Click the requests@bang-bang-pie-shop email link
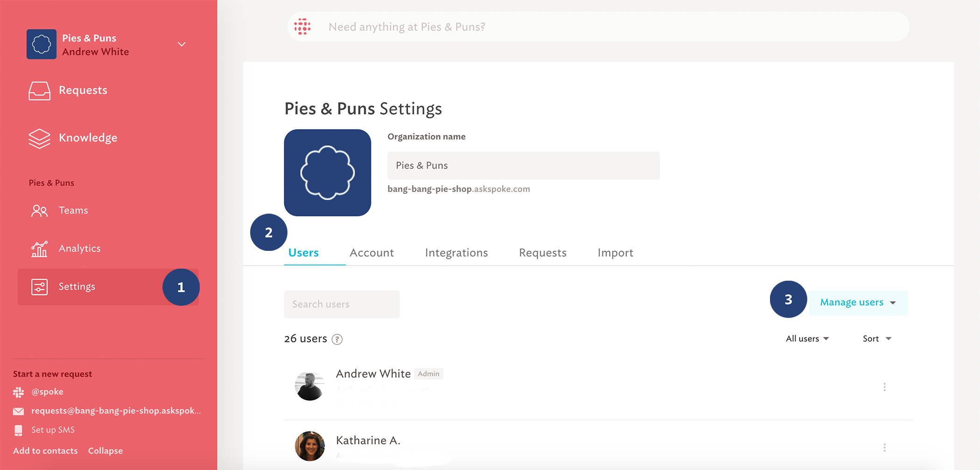Image resolution: width=980 pixels, height=470 pixels. tap(116, 411)
